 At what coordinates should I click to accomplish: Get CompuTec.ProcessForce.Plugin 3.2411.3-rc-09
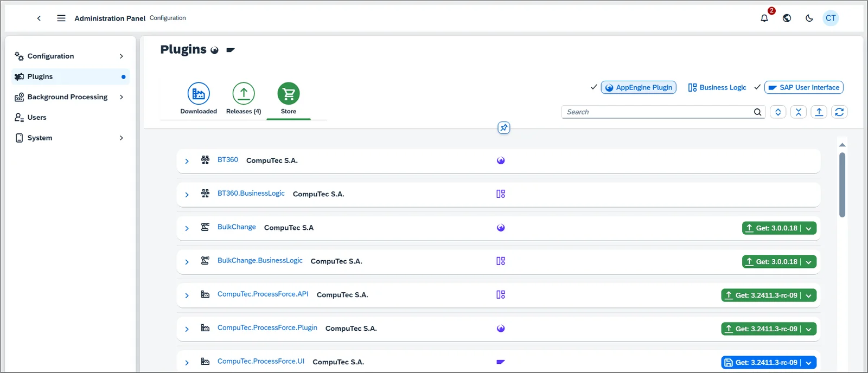[761, 329]
